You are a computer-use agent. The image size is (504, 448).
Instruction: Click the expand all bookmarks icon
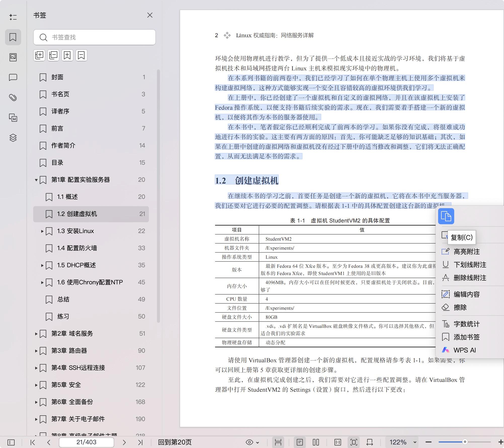39,55
